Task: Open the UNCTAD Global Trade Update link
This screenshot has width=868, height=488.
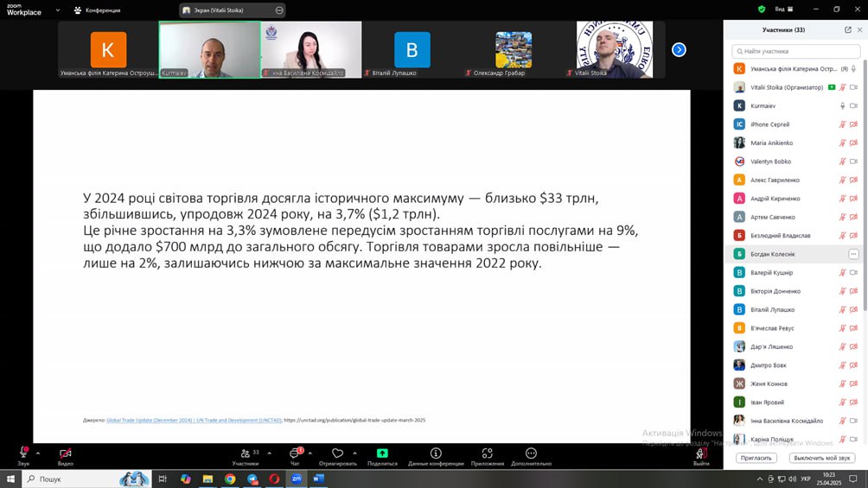Action: pyautogui.click(x=195, y=421)
